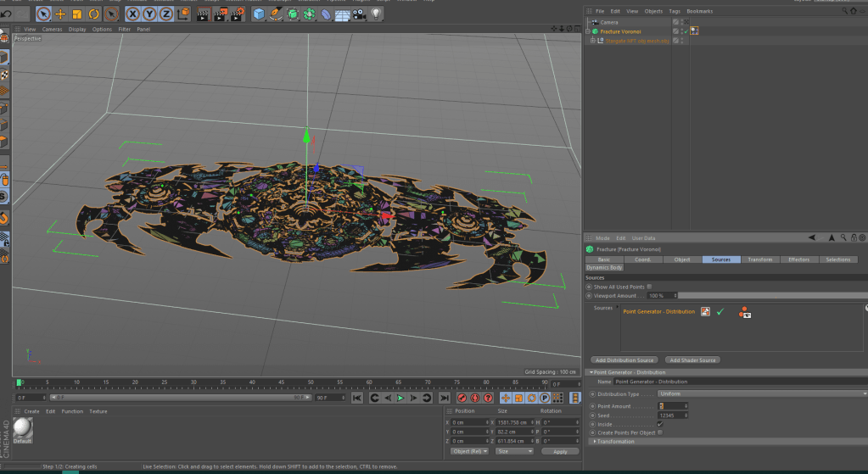Click the Undo arrow icon
The width and height of the screenshot is (868, 474).
point(7,14)
